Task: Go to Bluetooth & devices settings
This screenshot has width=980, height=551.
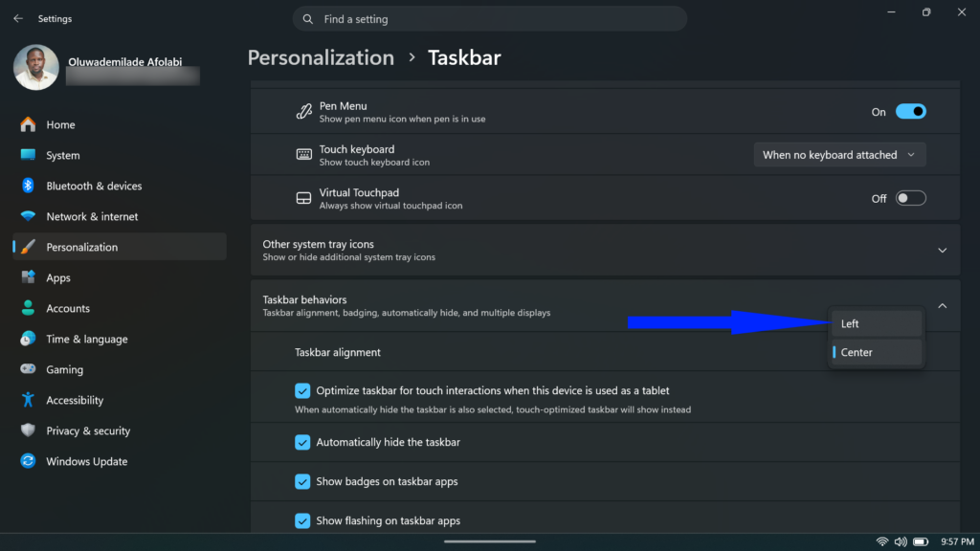Action: [120, 186]
